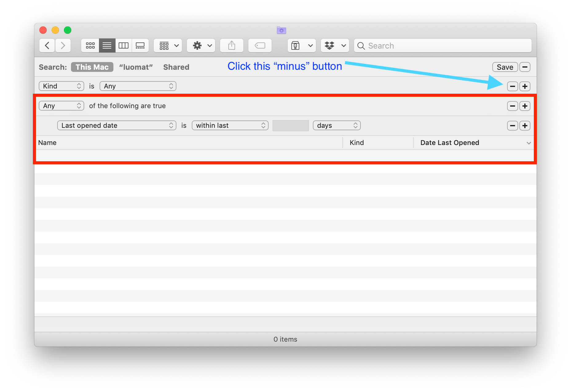The height and width of the screenshot is (392, 571).
Task: Open the Group By arrangement menu
Action: [x=168, y=46]
